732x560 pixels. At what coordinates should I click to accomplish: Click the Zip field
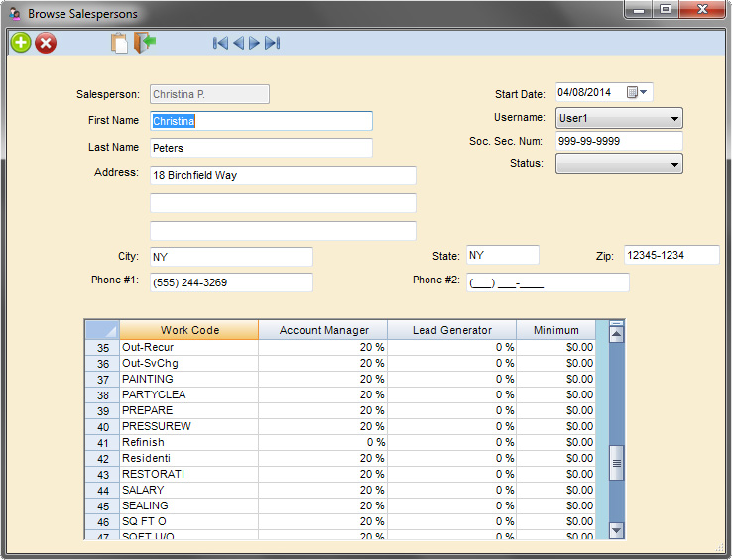671,255
